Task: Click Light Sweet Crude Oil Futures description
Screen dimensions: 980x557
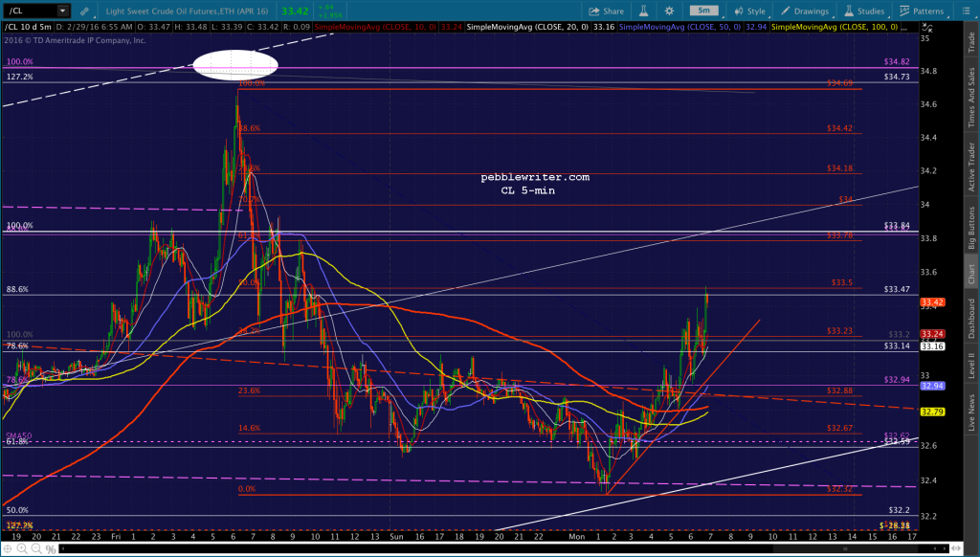Action: pyautogui.click(x=187, y=11)
